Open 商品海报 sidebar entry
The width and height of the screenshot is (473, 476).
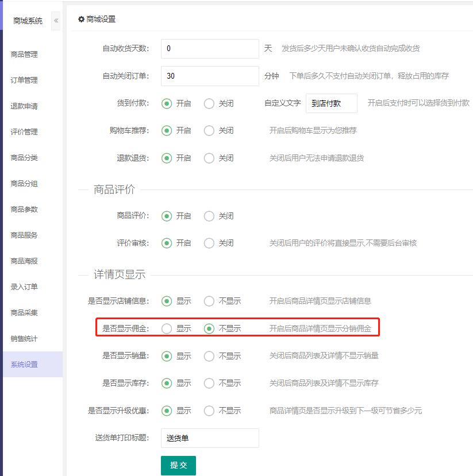24,261
